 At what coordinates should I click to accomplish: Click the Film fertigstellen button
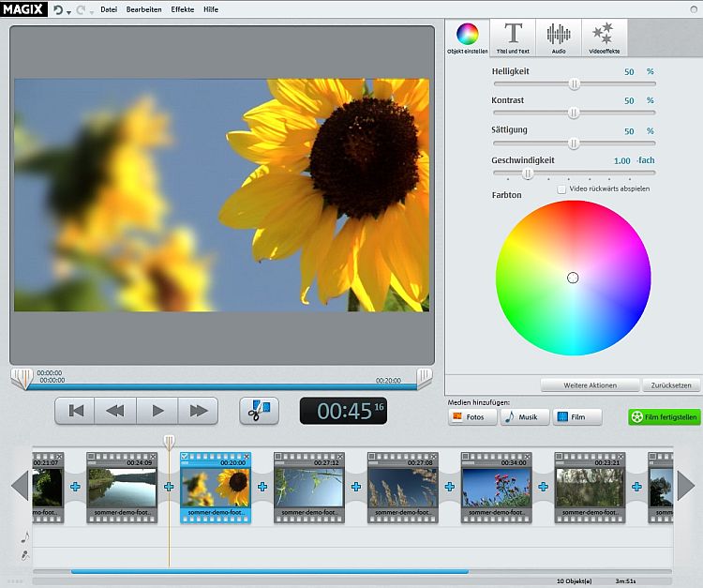pos(664,416)
